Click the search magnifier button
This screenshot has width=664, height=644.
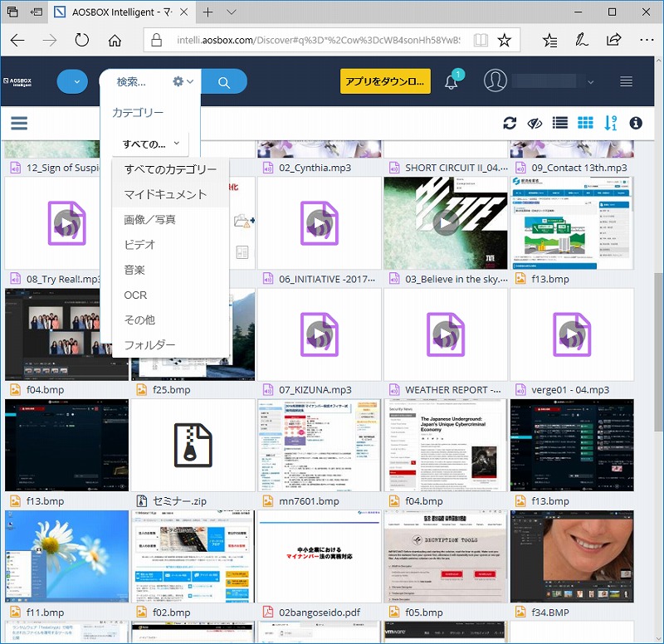coord(224,81)
